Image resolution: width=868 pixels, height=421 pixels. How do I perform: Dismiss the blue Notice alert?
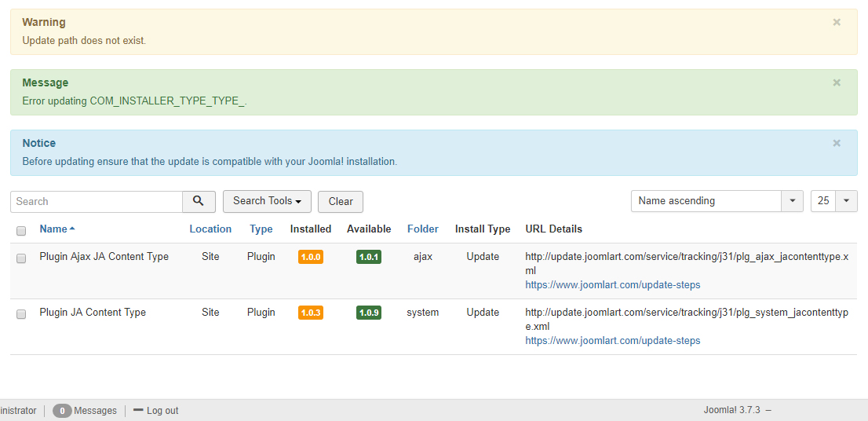(x=837, y=143)
